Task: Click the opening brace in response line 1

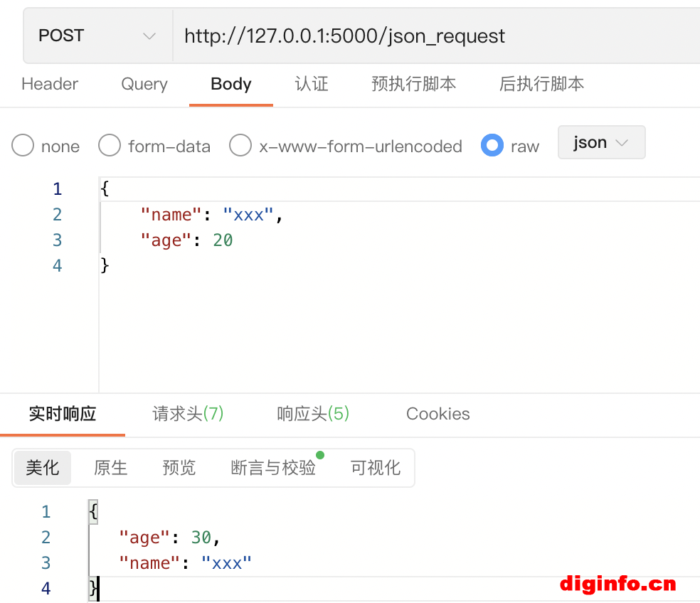Action: pyautogui.click(x=93, y=511)
